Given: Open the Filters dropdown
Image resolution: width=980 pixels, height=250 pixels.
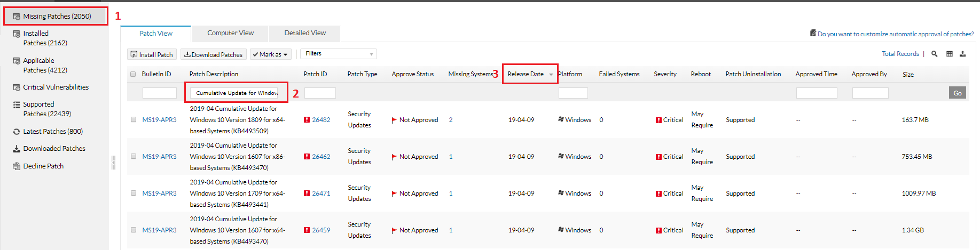Looking at the screenshot, I should 339,54.
